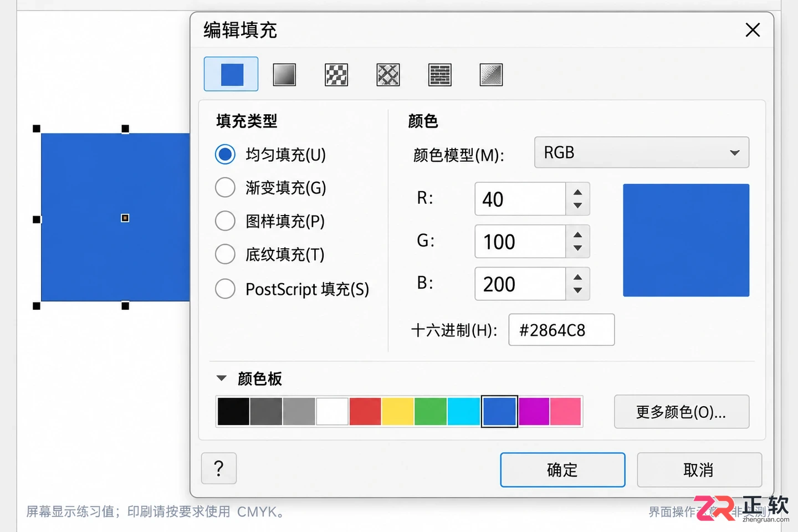The width and height of the screenshot is (798, 532).
Task: Select the uniform fill icon tab
Action: [x=231, y=74]
